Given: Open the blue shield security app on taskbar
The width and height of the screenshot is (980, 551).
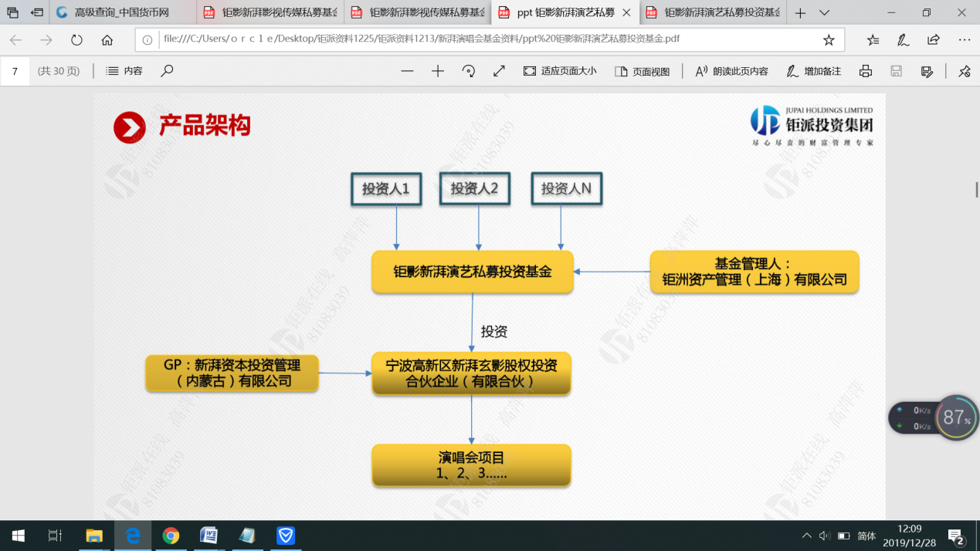Looking at the screenshot, I should [x=286, y=536].
